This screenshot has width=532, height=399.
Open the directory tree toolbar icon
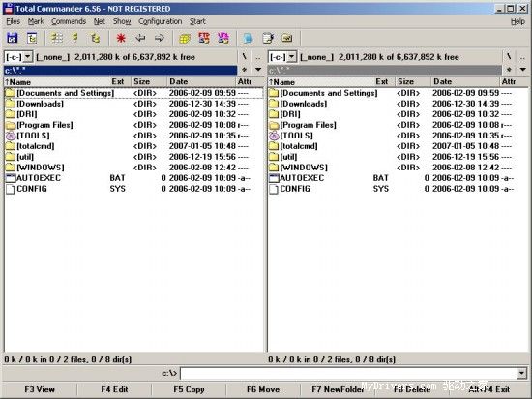(x=32, y=38)
